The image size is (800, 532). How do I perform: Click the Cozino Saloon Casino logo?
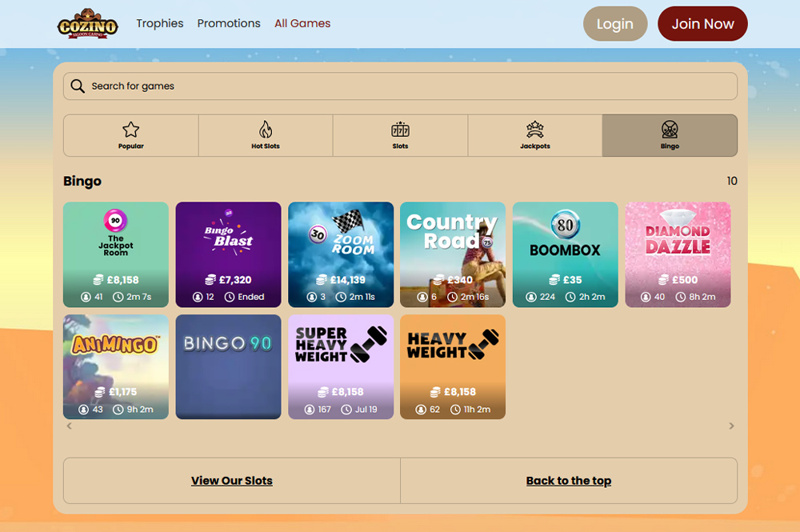[88, 24]
